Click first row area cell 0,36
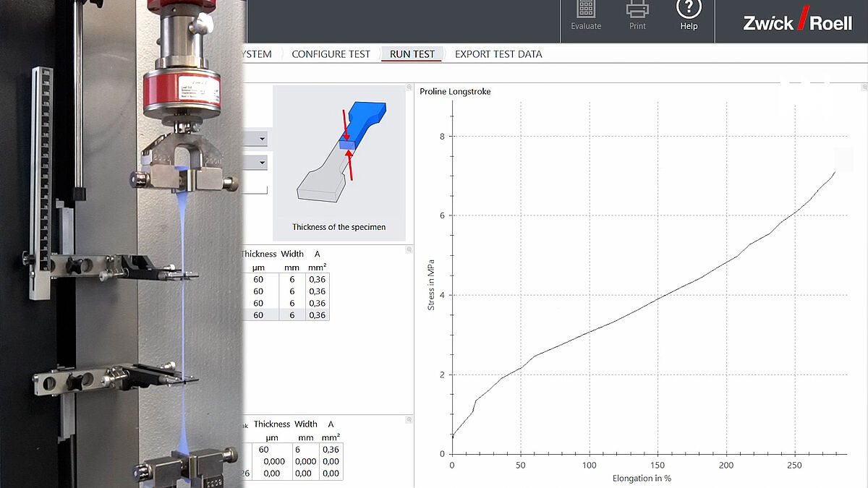This screenshot has height=488, width=868. point(317,278)
